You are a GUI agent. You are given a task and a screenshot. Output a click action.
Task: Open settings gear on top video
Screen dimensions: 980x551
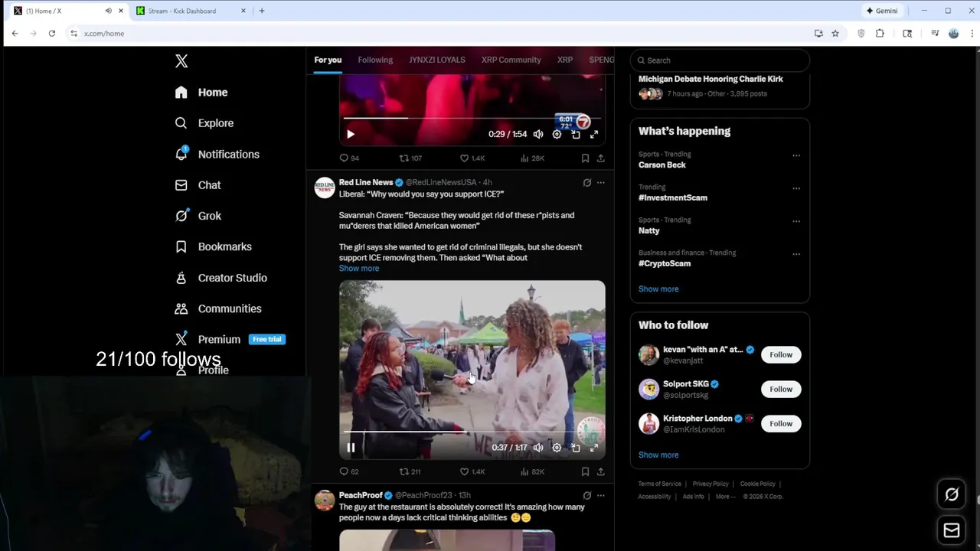click(557, 134)
